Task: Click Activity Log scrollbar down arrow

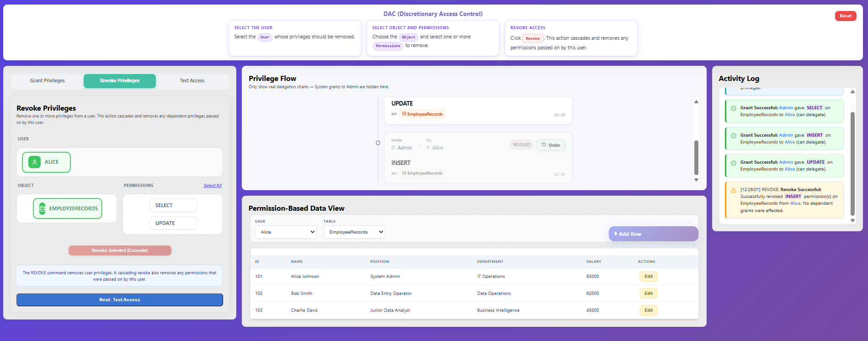Action: tap(852, 221)
